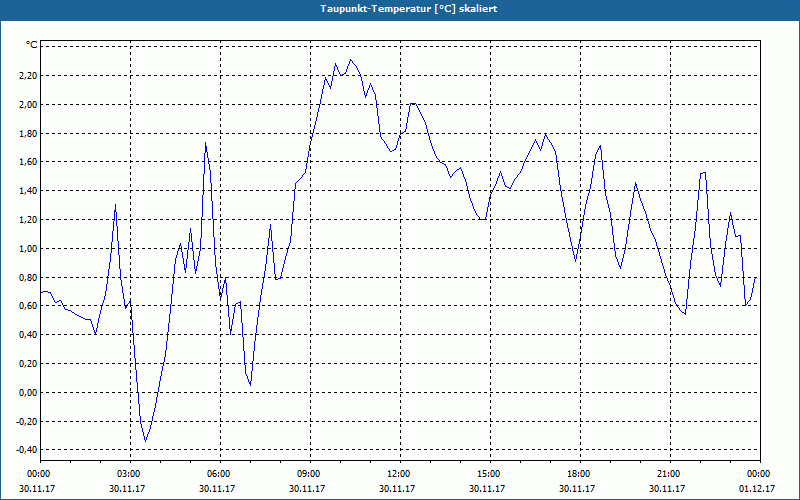Select the 1,00 y-axis value

[29, 248]
